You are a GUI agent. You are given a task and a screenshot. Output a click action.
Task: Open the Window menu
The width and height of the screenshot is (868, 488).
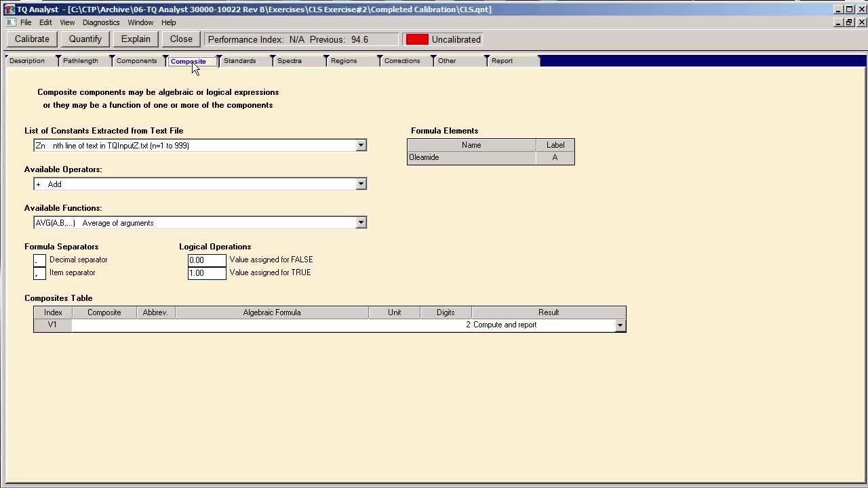click(x=140, y=22)
